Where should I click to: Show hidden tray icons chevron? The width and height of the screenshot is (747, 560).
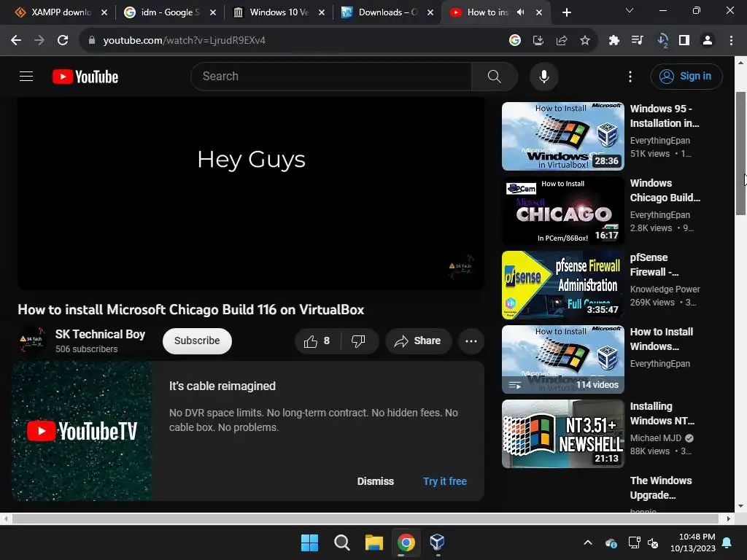click(x=588, y=542)
